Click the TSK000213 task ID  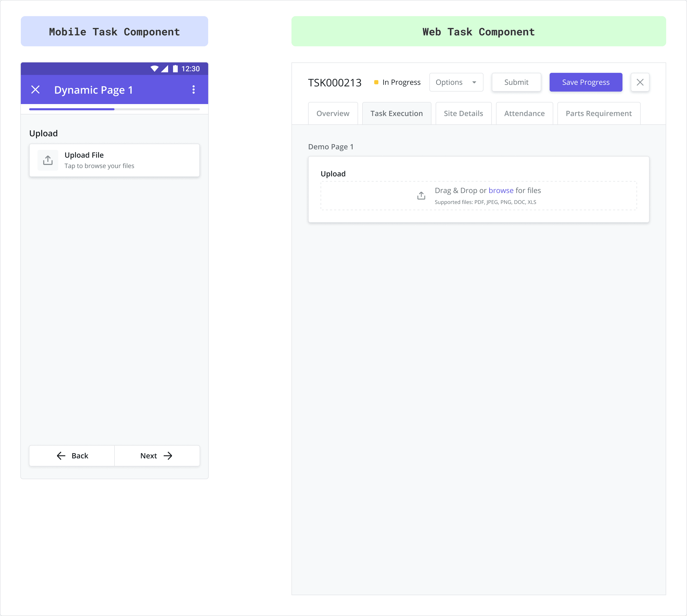(x=335, y=82)
